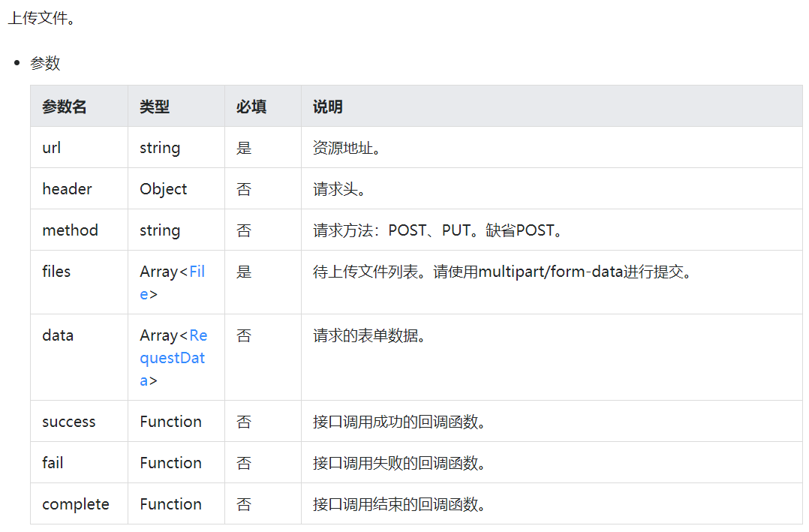Click '是' required value in files row
This screenshot has width=809, height=532.
coord(243,272)
